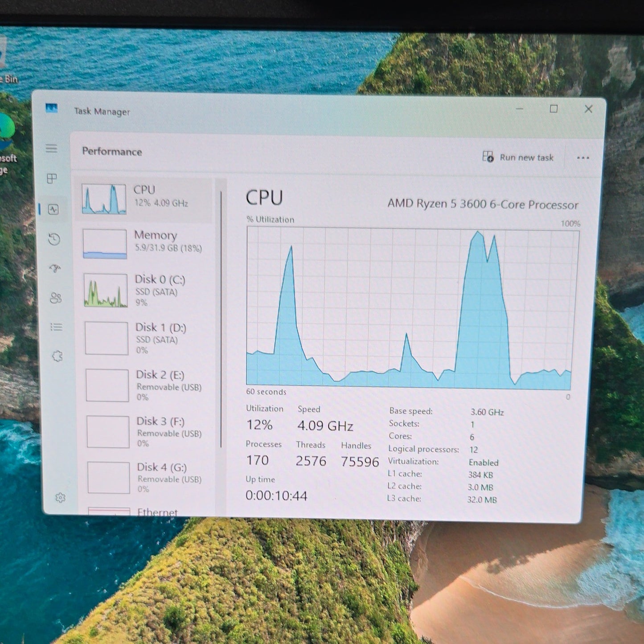Minimize the Task Manager window
Screen dimensions: 644x644
(x=520, y=108)
